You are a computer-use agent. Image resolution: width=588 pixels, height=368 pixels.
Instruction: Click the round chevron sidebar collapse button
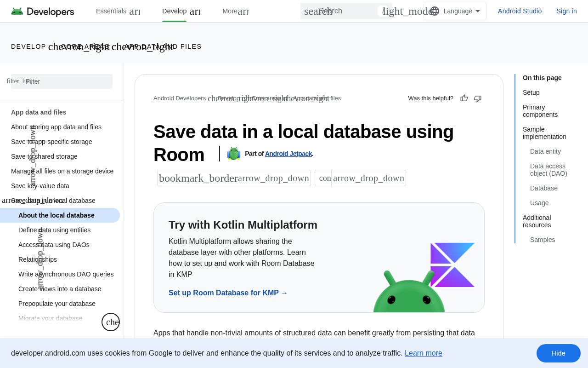111,322
